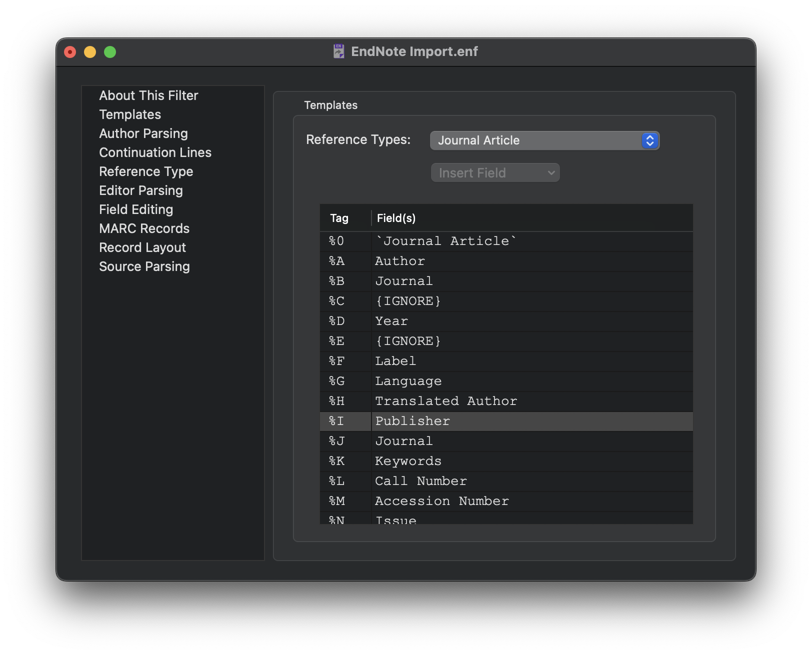Open MARC Records section
The width and height of the screenshot is (812, 655).
pos(144,228)
